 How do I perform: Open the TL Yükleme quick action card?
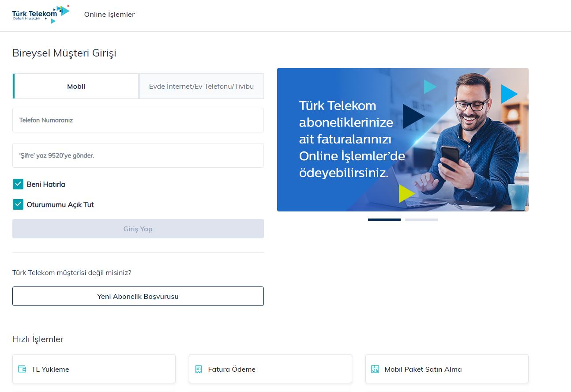94,369
